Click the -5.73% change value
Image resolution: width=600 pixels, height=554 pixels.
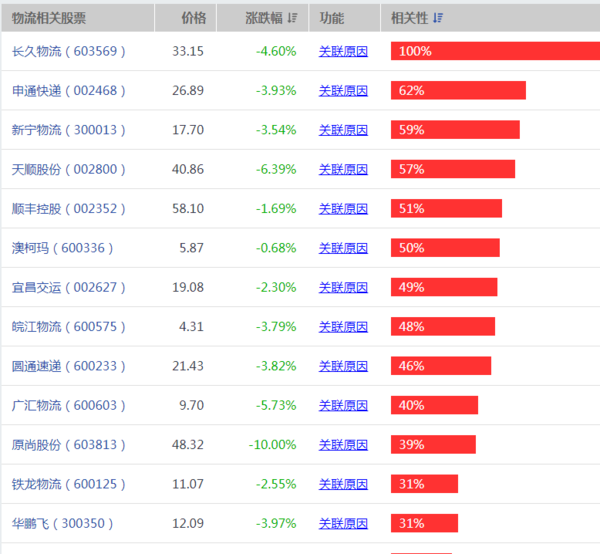(x=276, y=405)
